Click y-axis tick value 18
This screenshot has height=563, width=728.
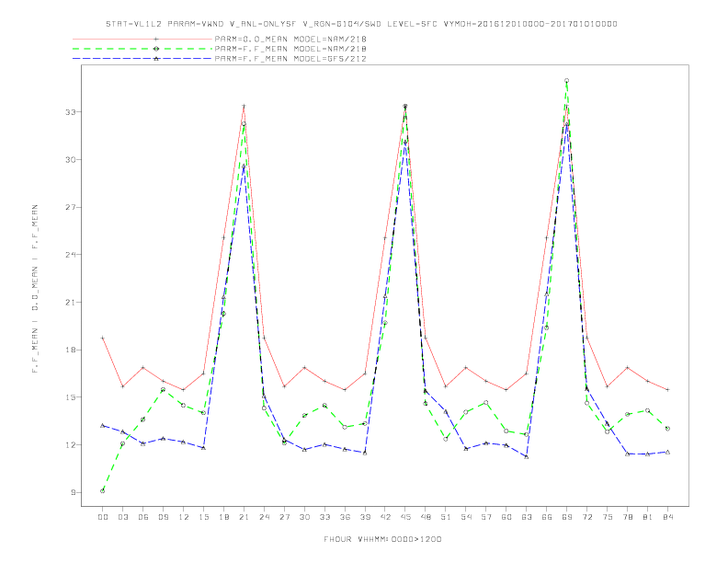[x=70, y=350]
